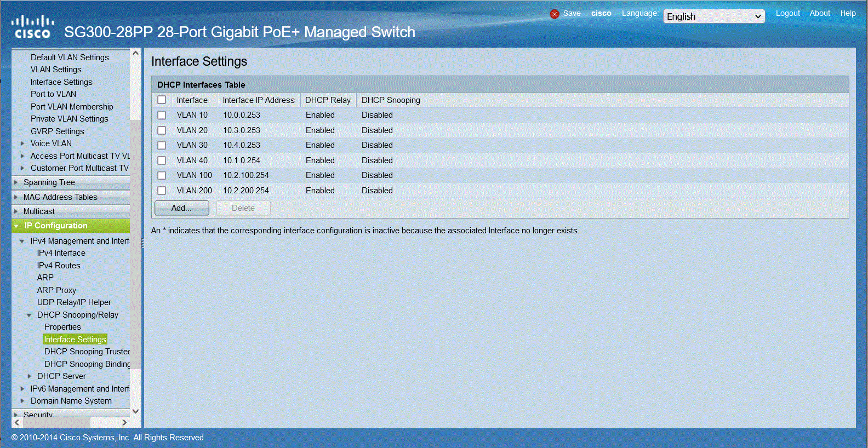Open VLAN Interface Settings menu item

pyautogui.click(x=61, y=82)
